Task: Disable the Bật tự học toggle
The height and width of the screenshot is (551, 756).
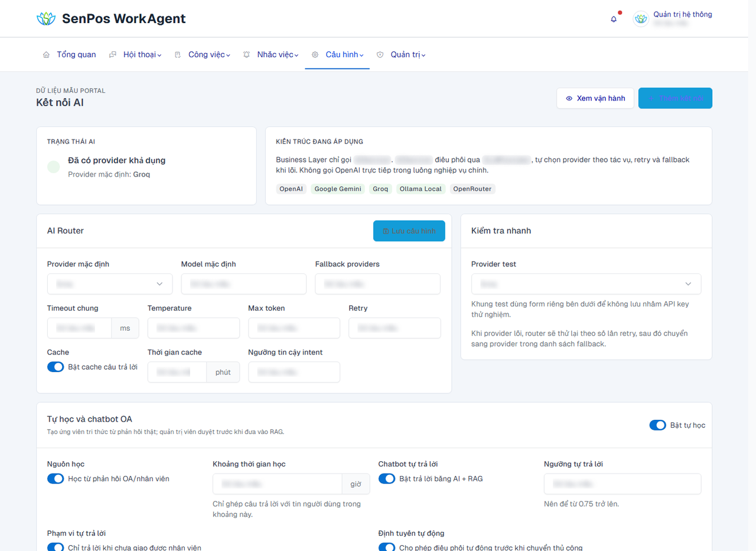Action: coord(657,425)
